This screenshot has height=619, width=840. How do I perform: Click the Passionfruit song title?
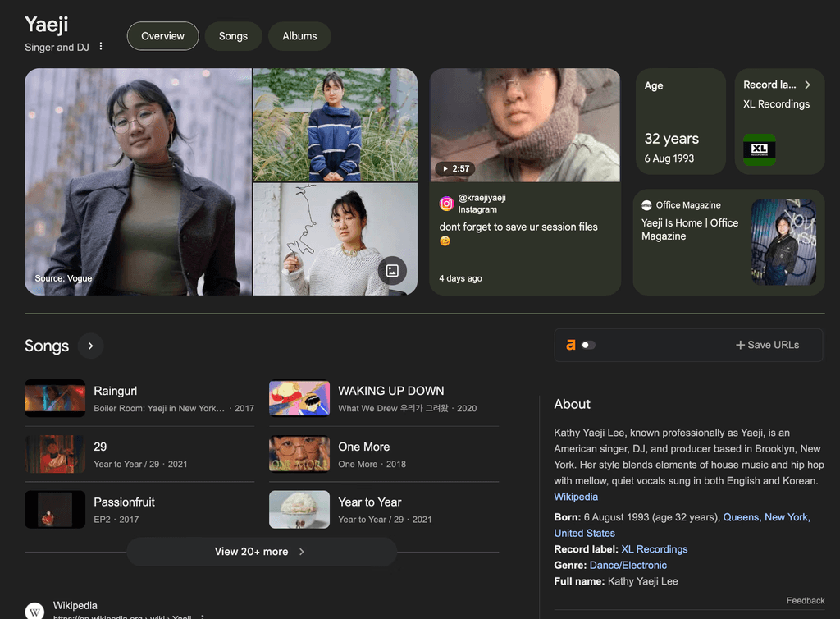point(125,502)
